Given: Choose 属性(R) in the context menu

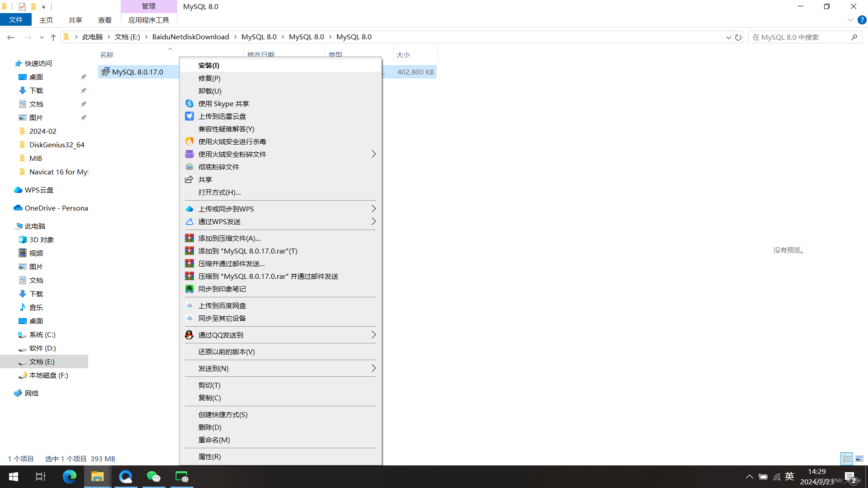Looking at the screenshot, I should pyautogui.click(x=210, y=456).
